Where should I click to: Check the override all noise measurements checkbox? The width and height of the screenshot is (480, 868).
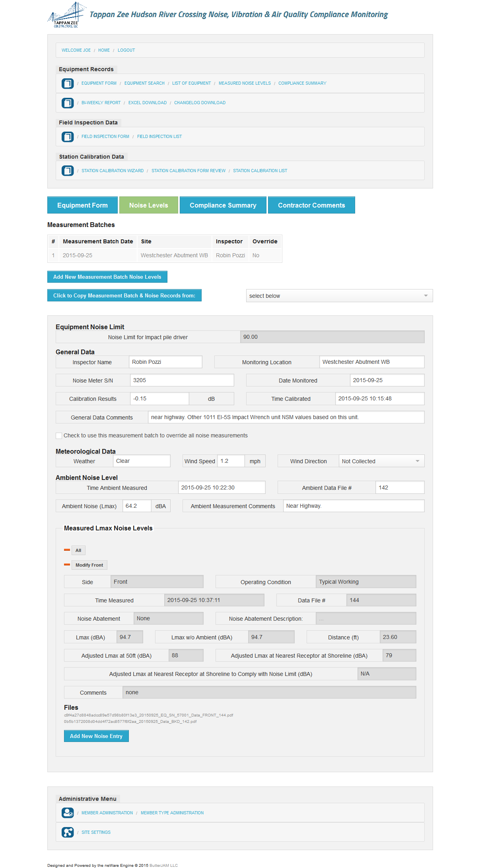pos(59,436)
